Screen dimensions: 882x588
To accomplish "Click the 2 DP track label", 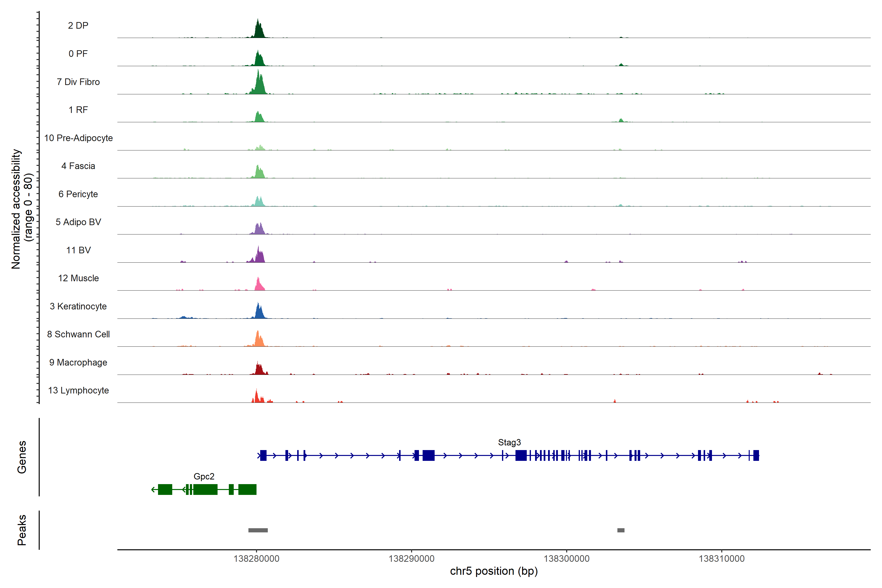I will 78,25.
